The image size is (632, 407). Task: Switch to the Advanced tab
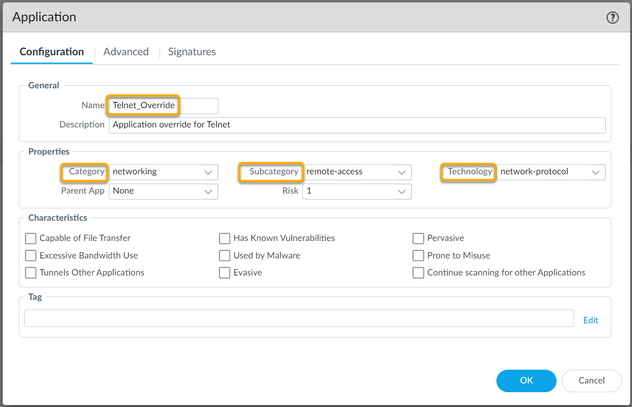click(126, 52)
